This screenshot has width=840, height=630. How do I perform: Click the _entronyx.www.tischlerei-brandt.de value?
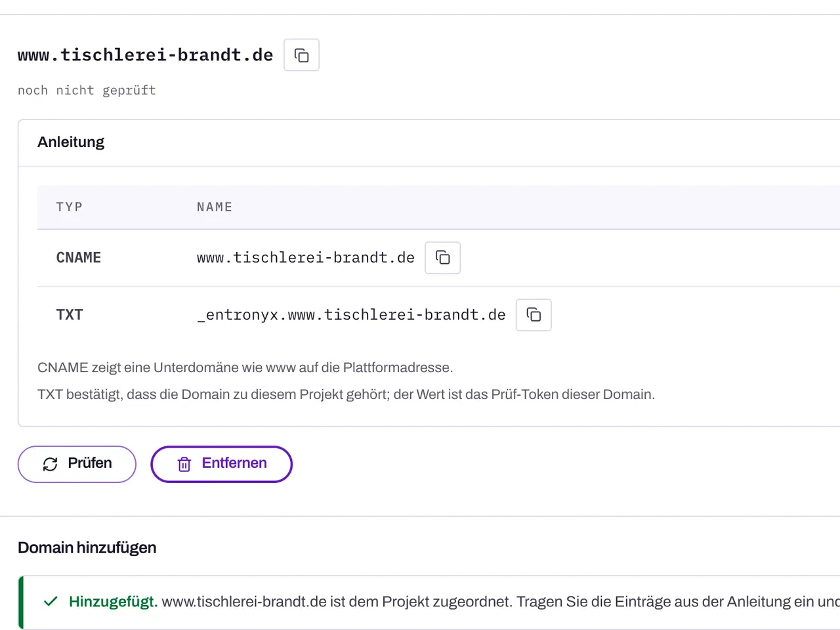coord(351,315)
